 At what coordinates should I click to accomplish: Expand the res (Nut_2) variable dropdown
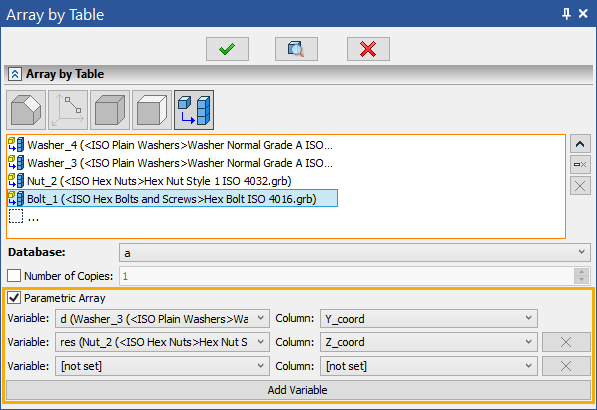tap(162, 342)
